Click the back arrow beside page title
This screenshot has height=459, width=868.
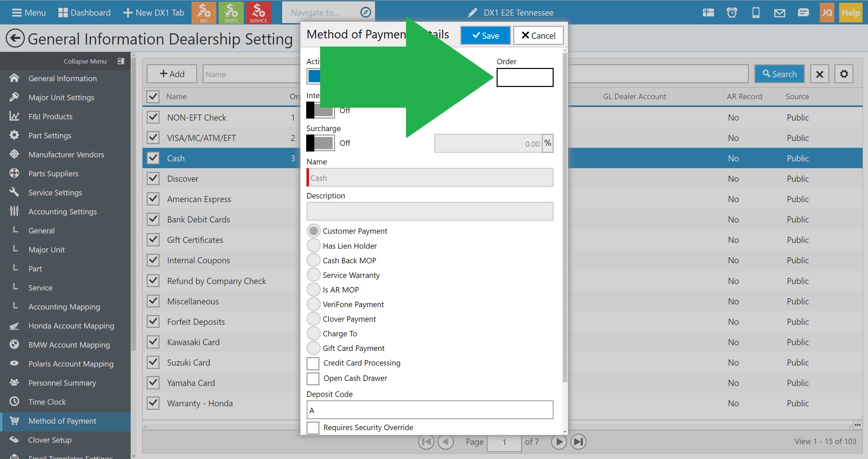coord(15,38)
